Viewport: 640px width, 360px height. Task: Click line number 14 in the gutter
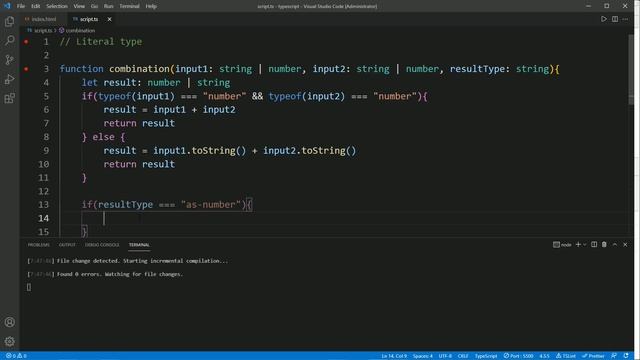click(44, 218)
